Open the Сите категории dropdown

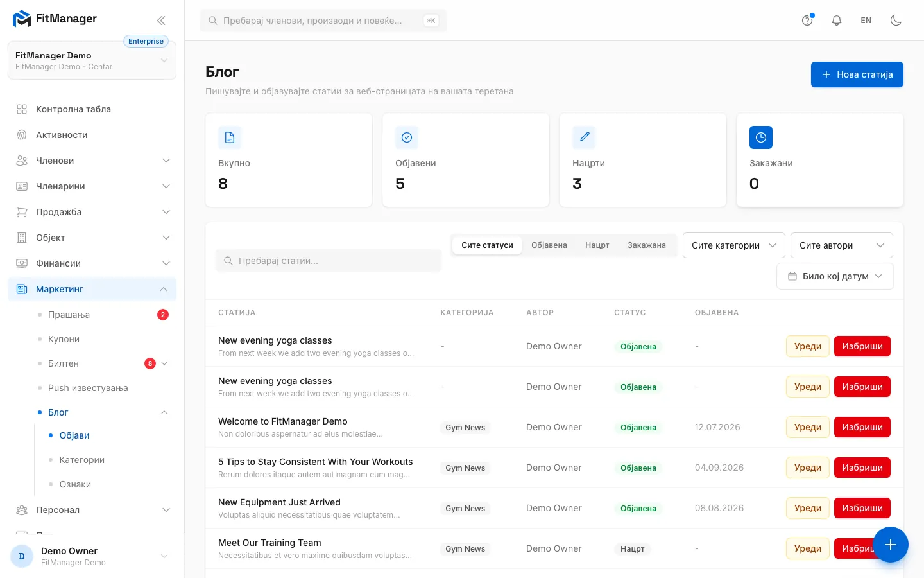click(x=734, y=245)
